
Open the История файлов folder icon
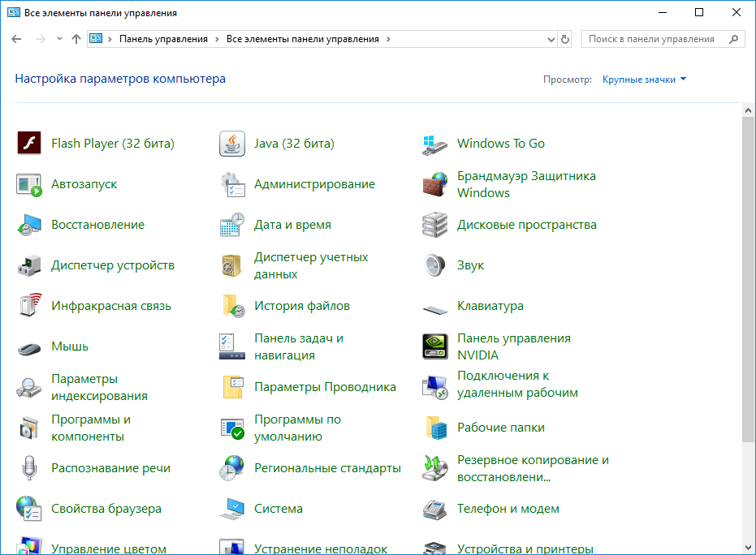point(233,306)
